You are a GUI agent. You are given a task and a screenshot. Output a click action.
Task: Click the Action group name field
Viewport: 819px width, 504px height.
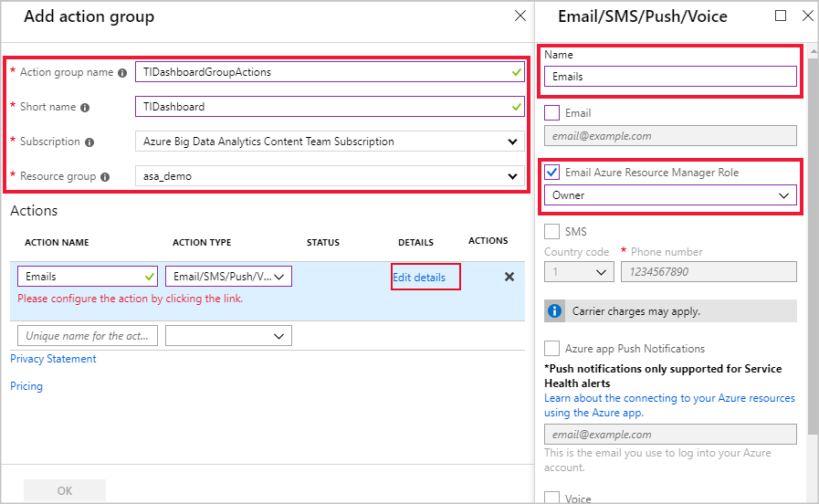330,72
